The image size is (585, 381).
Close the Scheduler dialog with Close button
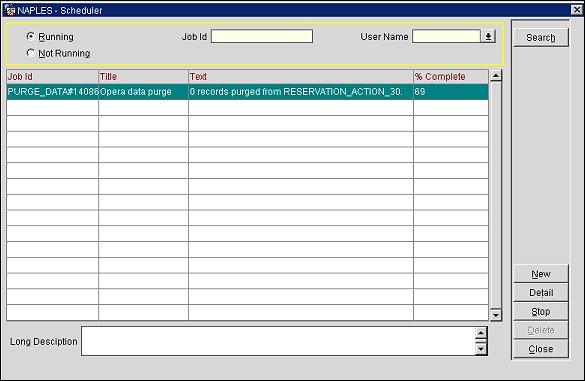[541, 349]
